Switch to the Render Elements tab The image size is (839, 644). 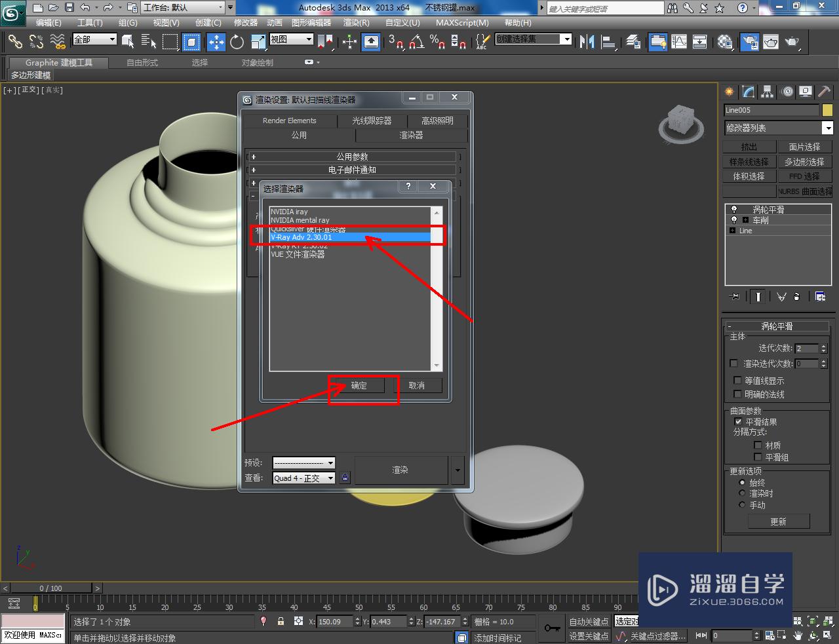289,121
